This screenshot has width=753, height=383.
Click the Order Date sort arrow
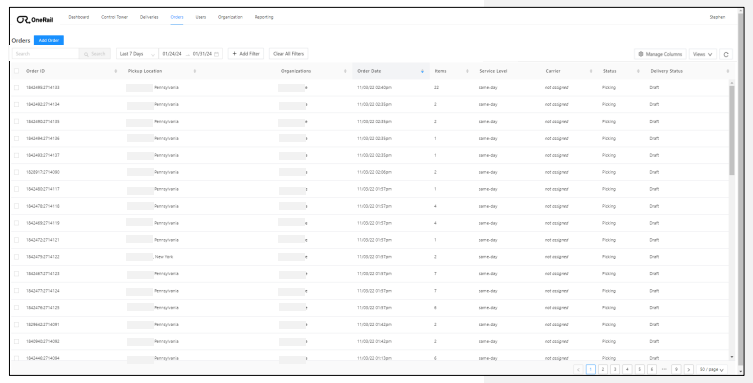422,71
